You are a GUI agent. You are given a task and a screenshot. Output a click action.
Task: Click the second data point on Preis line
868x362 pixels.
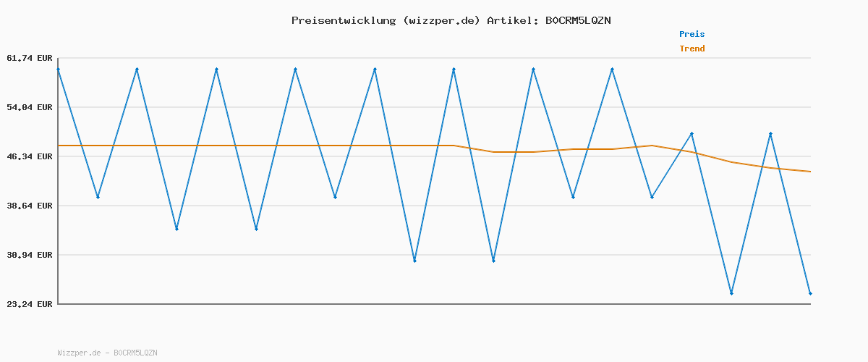(98, 197)
